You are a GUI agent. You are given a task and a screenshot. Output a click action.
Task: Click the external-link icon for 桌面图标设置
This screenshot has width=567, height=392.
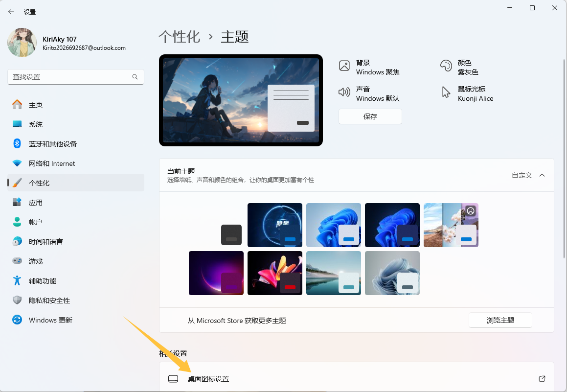542,379
